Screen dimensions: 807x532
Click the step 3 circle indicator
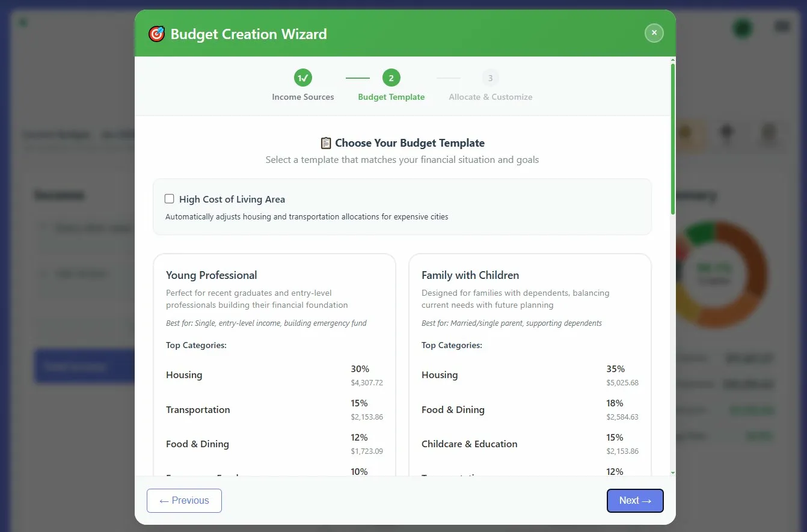pos(490,78)
